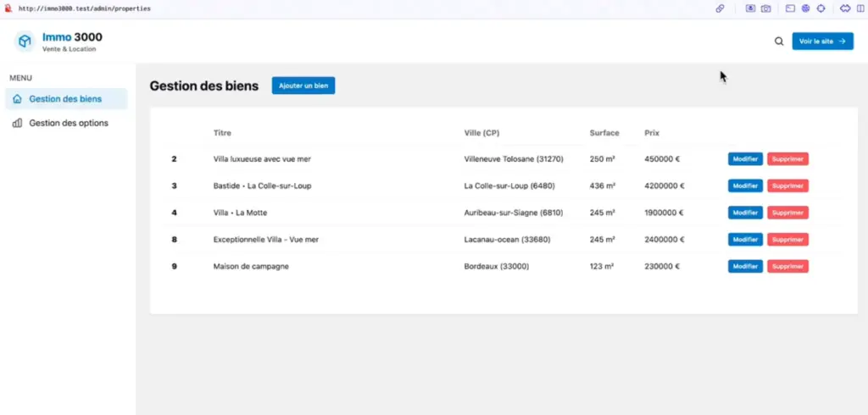Click Modifier for Villa La Motte
The height and width of the screenshot is (415, 868).
coord(745,213)
